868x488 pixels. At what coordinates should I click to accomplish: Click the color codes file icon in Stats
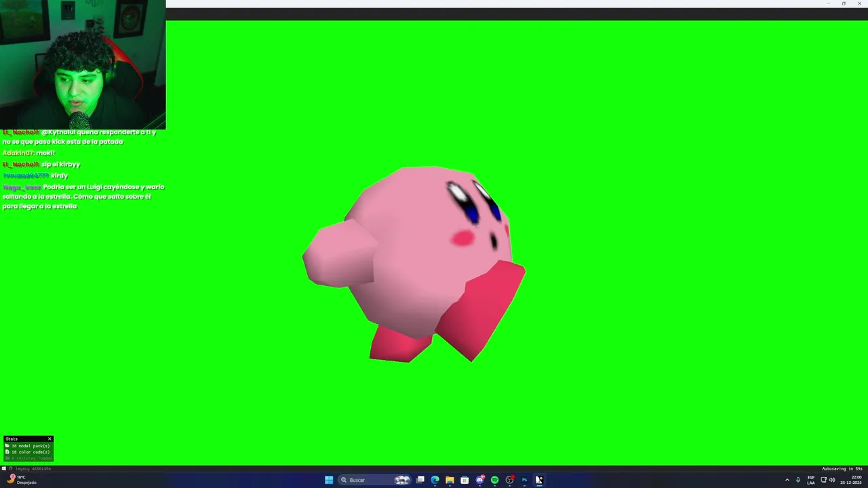click(7, 452)
